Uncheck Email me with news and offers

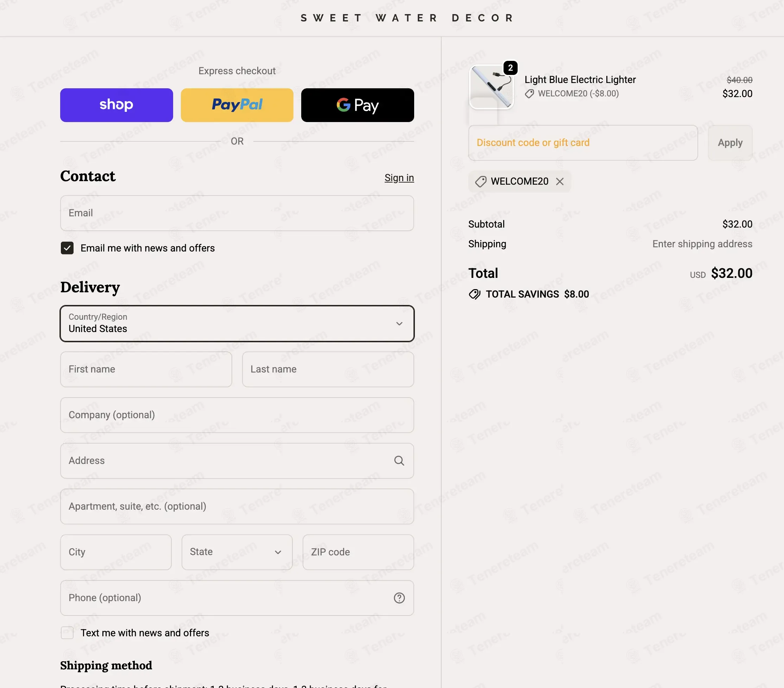(x=67, y=248)
